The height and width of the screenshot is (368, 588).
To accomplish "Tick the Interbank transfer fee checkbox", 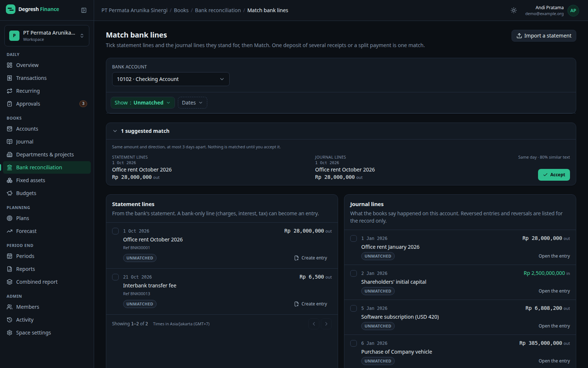I will [x=115, y=277].
